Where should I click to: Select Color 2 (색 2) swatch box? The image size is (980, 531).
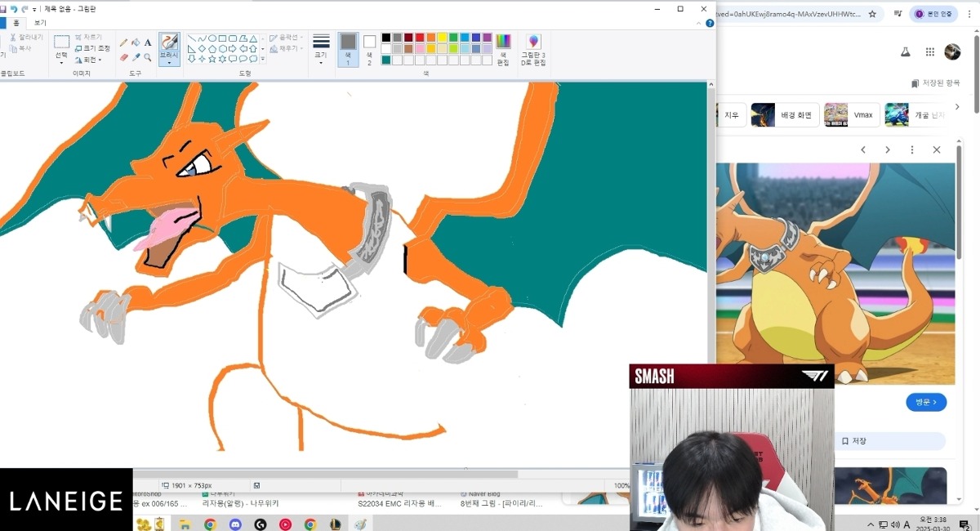click(369, 48)
